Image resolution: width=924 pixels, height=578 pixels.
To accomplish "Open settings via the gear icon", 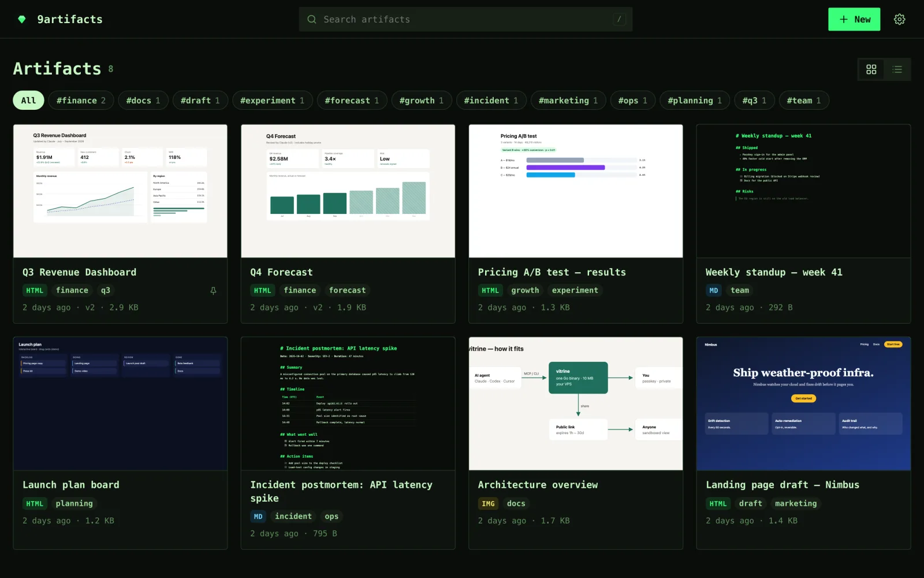I will [x=899, y=19].
